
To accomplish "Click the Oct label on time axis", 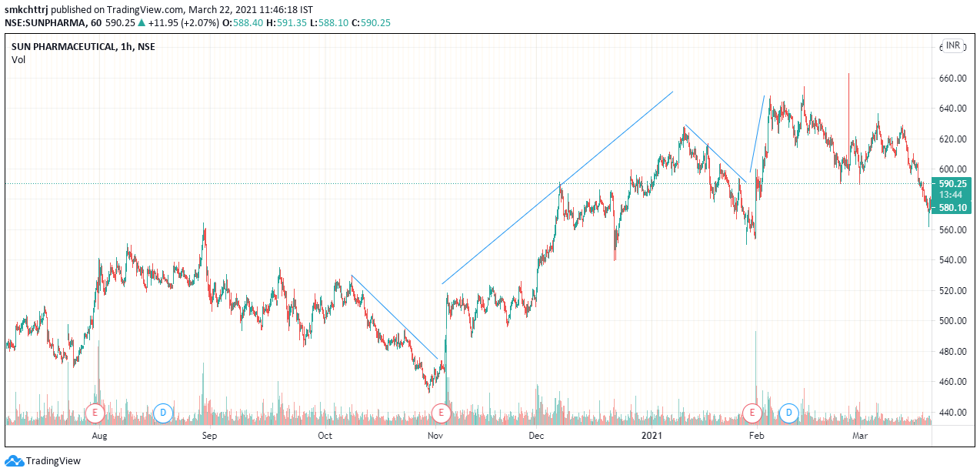I will [325, 437].
